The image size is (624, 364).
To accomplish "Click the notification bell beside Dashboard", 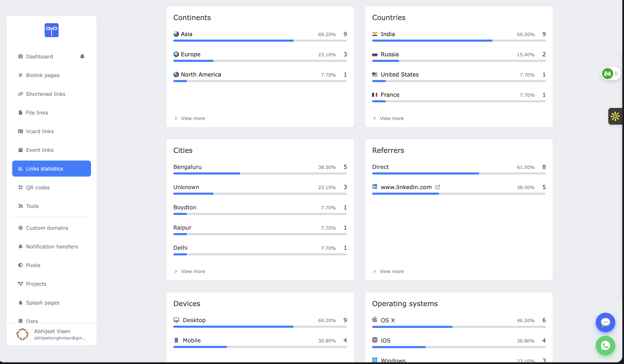I will tap(82, 56).
